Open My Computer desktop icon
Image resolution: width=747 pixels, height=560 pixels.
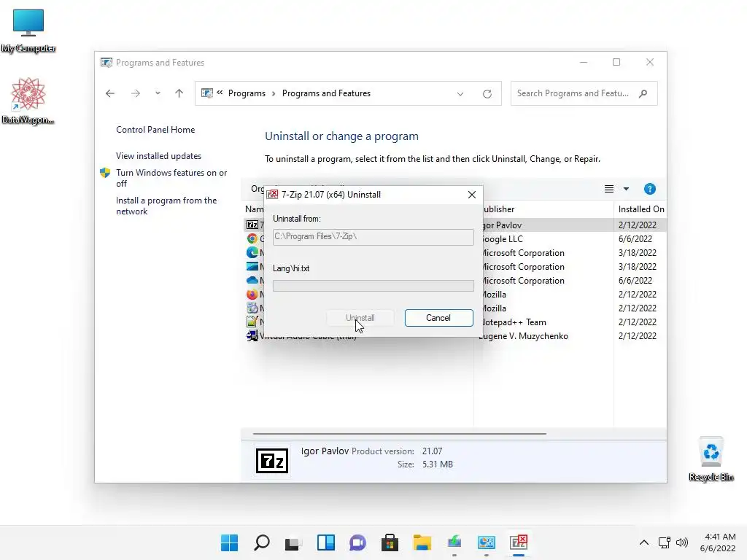[28, 31]
